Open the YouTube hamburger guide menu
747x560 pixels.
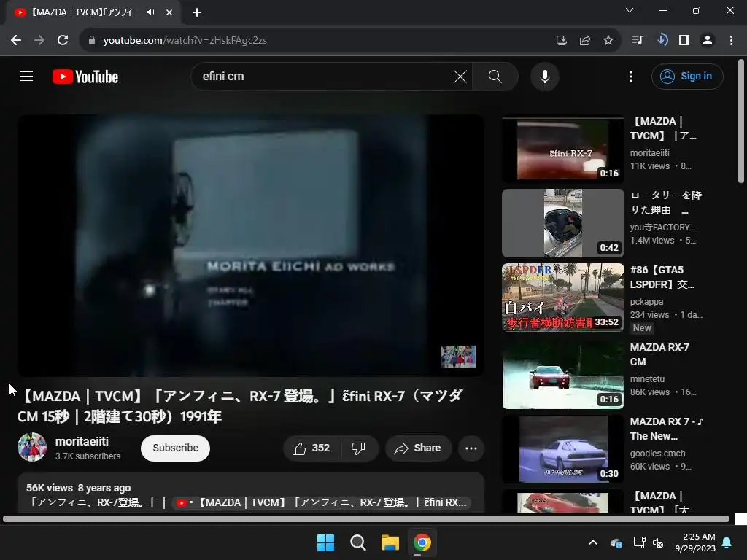(26, 76)
